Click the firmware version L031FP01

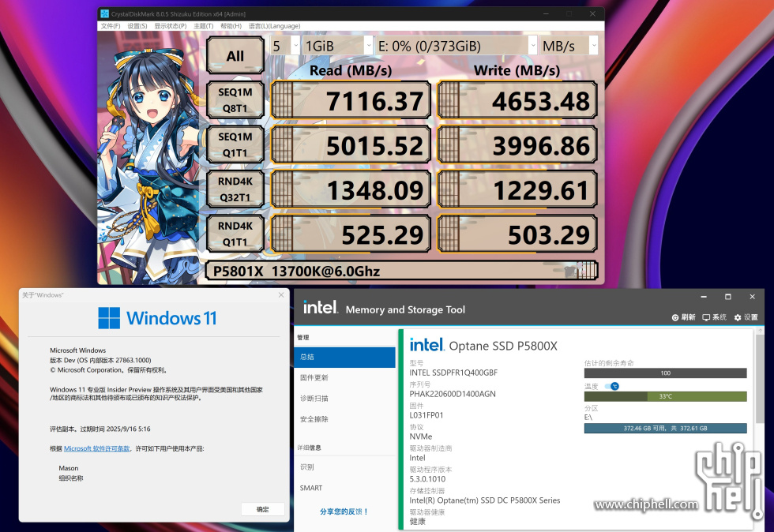coord(426,415)
